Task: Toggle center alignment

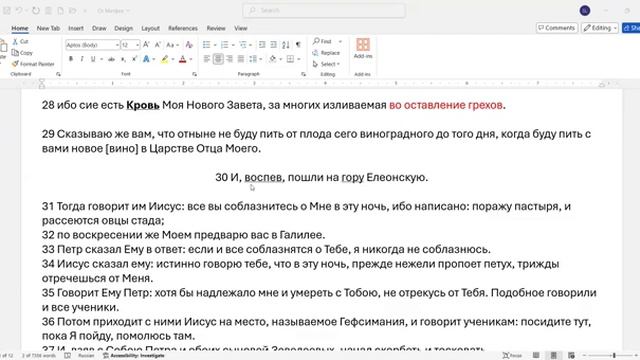Action: point(218,59)
